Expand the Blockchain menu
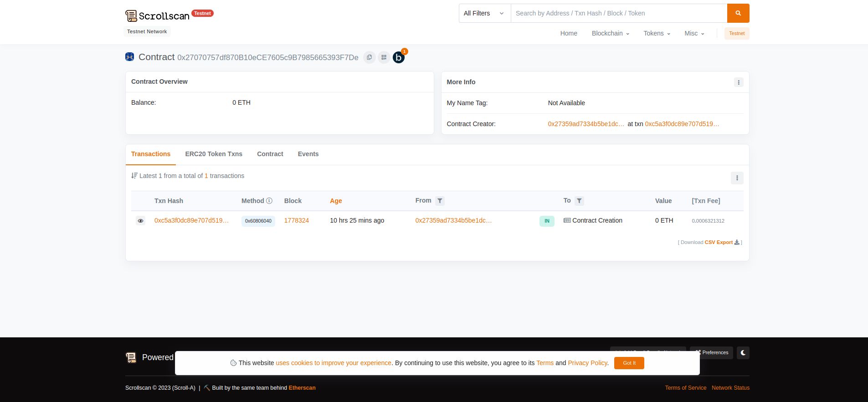 611,33
